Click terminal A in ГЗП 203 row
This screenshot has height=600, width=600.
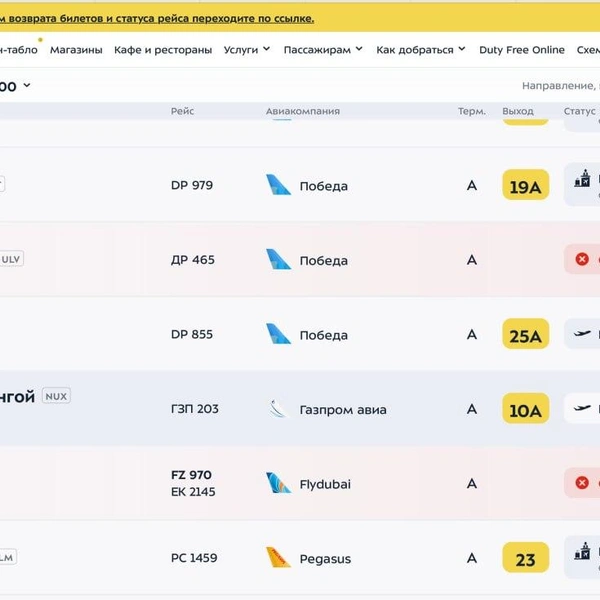pyautogui.click(x=472, y=409)
